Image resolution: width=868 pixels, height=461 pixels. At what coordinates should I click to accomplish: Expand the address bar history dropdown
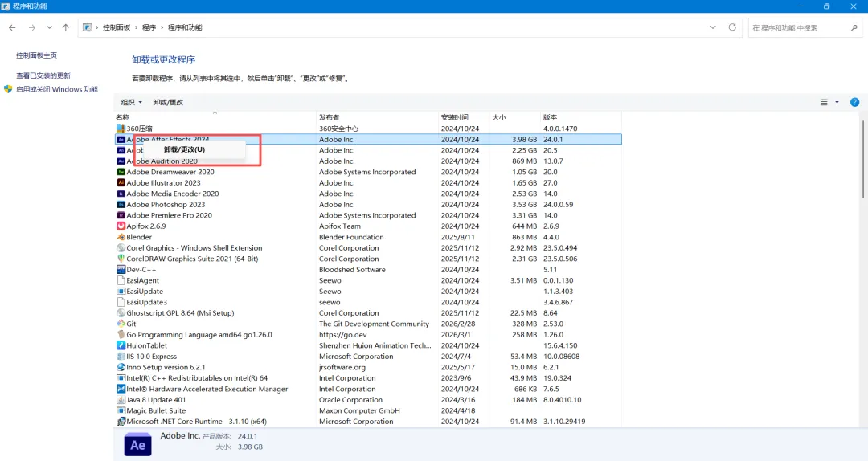(x=712, y=27)
